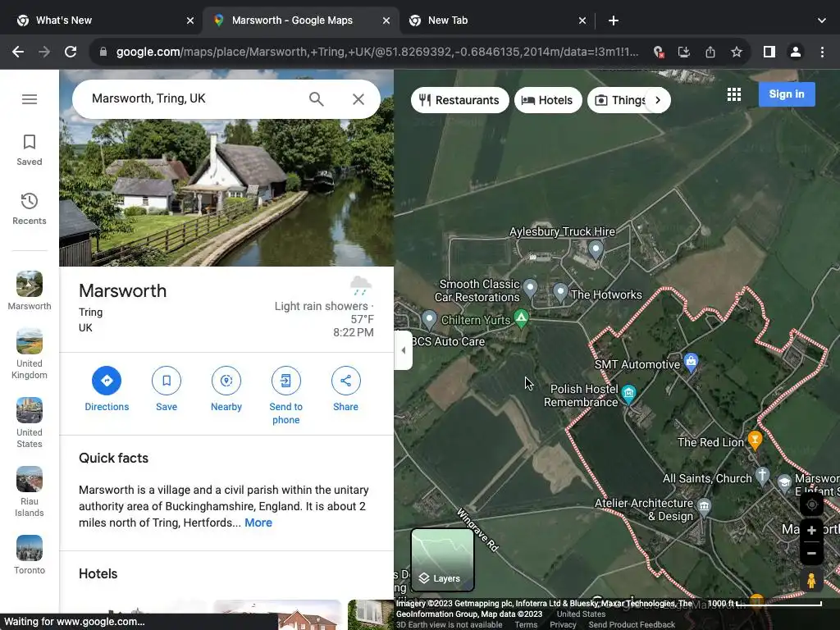Close the What's New tab

click(x=190, y=21)
